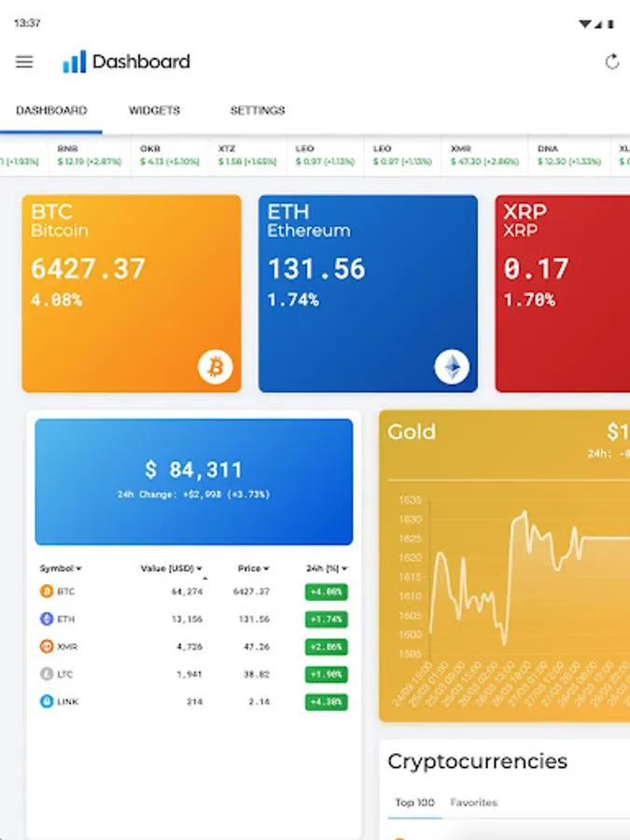Open the hamburger navigation menu
The height and width of the screenshot is (840, 630).
[24, 63]
